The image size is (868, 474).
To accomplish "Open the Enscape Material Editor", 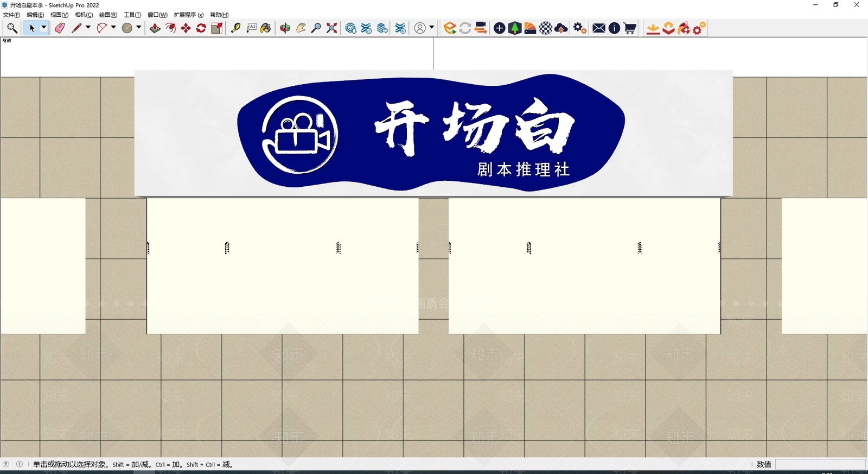I will coord(531,28).
